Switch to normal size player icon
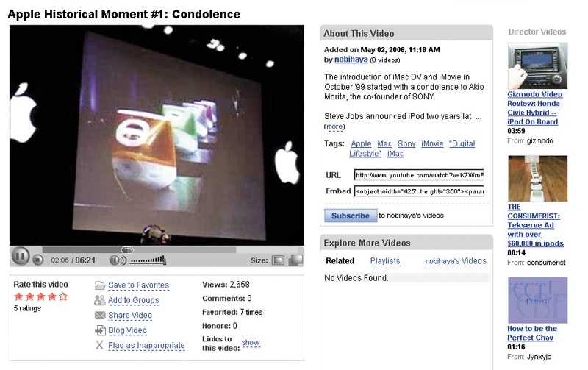 tap(279, 260)
